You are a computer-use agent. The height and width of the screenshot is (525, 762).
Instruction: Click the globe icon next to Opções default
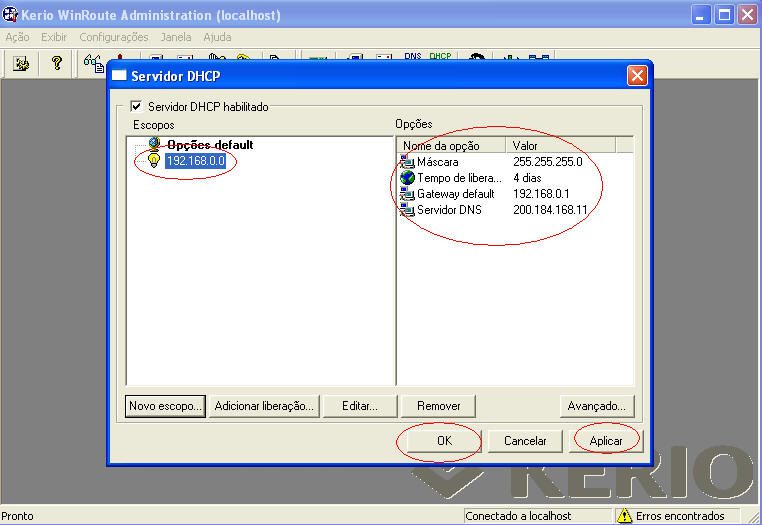coord(155,144)
